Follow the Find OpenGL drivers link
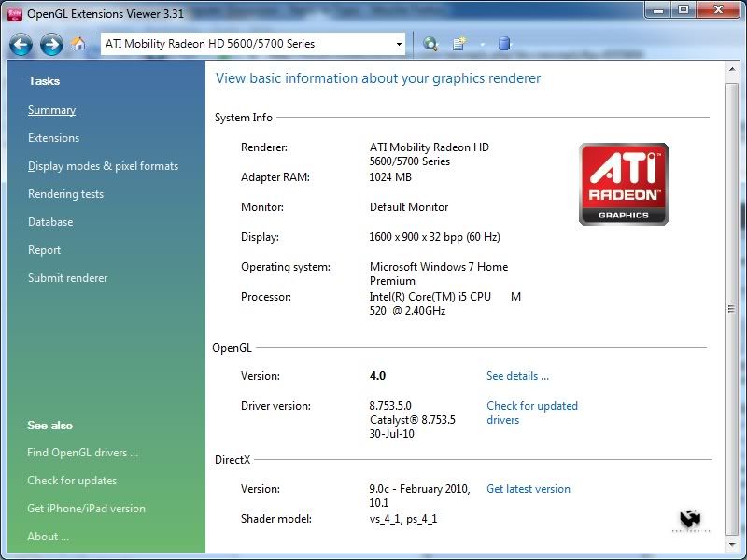Image resolution: width=747 pixels, height=560 pixels. pos(82,453)
